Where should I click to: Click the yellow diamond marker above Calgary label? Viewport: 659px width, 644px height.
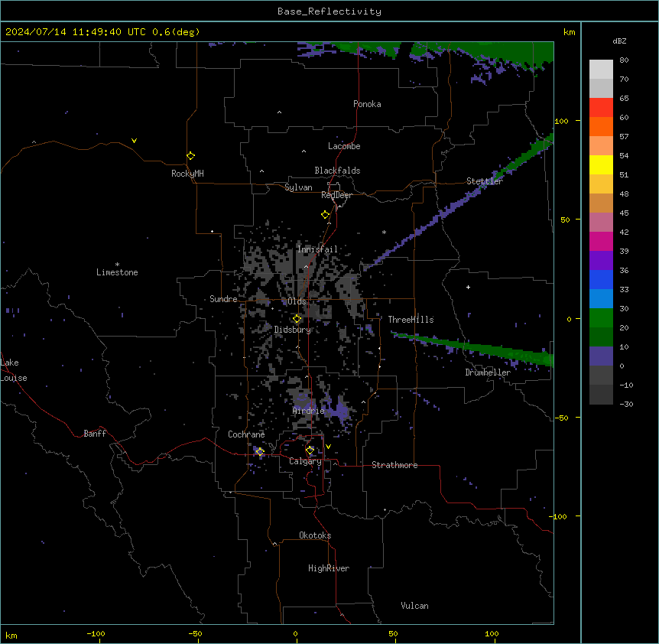click(x=310, y=450)
